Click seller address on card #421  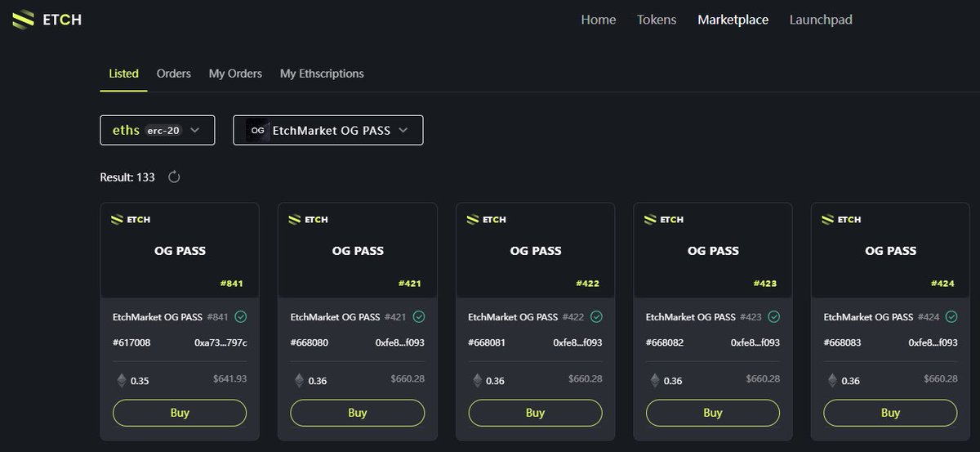tap(400, 342)
